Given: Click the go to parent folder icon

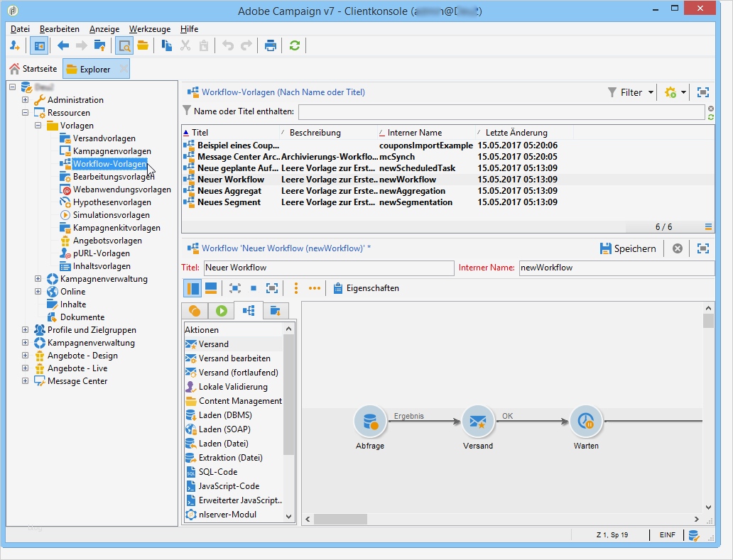Looking at the screenshot, I should [x=100, y=45].
